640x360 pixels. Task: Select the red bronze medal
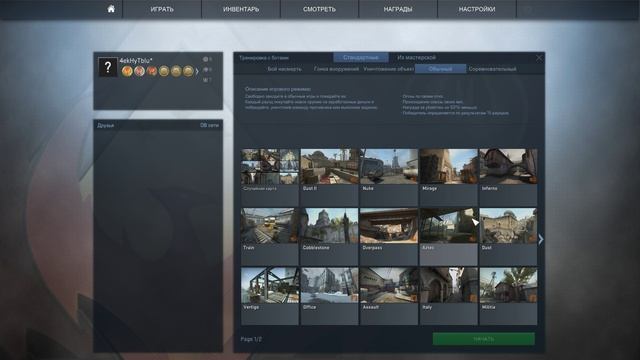point(151,71)
